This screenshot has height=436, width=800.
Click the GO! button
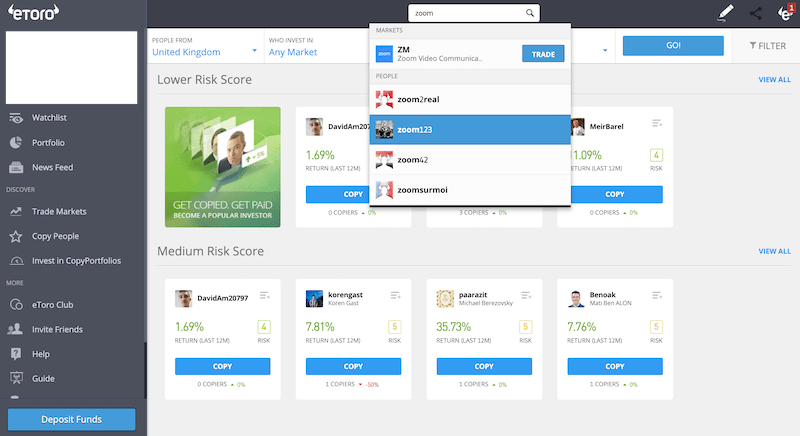click(673, 45)
